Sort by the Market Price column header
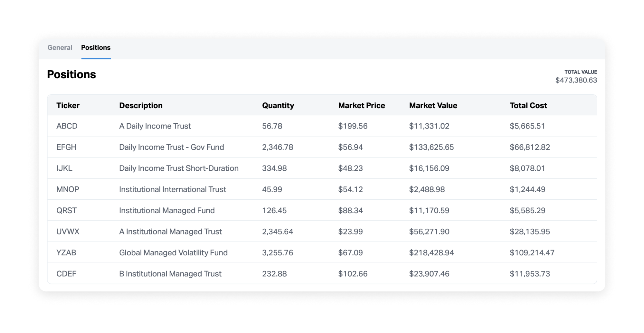The height and width of the screenshot is (333, 644). click(362, 106)
